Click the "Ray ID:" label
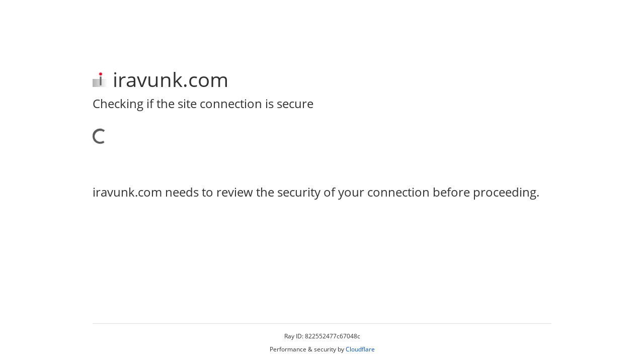This screenshot has width=644, height=362. pyautogui.click(x=293, y=336)
